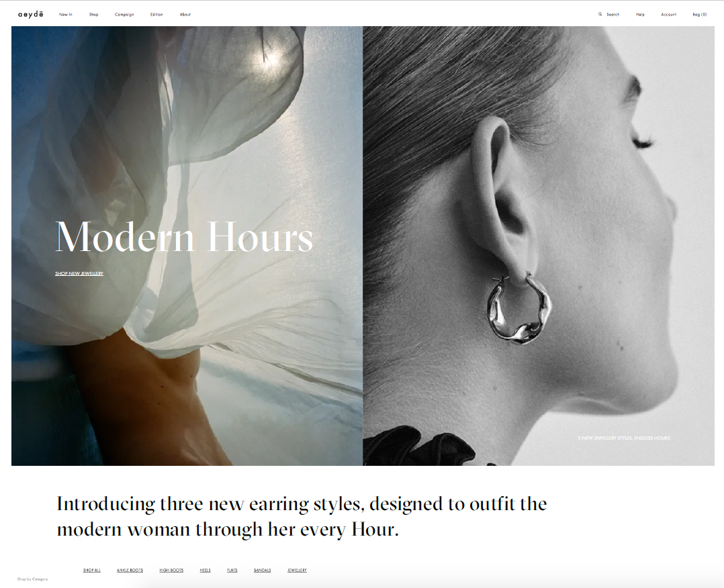Select the High Boots category
This screenshot has height=588, width=724.
coord(171,570)
